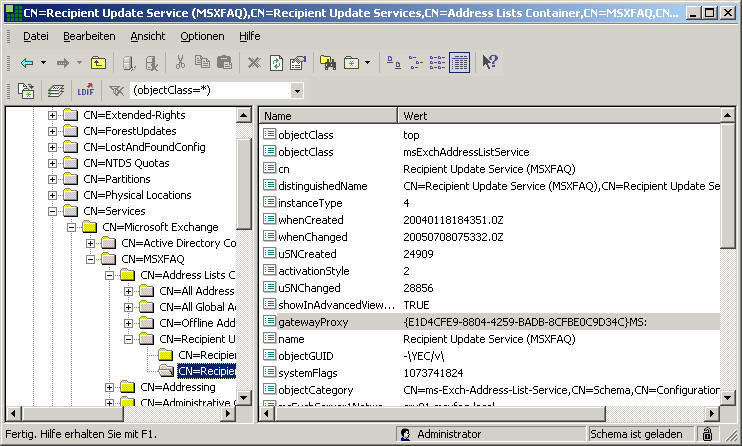
Task: Select the systemFlags attribute row
Action: [x=490, y=373]
